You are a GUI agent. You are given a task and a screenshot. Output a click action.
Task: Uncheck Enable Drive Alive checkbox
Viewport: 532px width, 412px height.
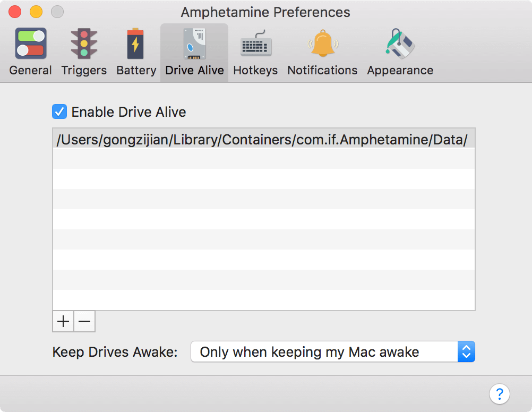click(59, 111)
